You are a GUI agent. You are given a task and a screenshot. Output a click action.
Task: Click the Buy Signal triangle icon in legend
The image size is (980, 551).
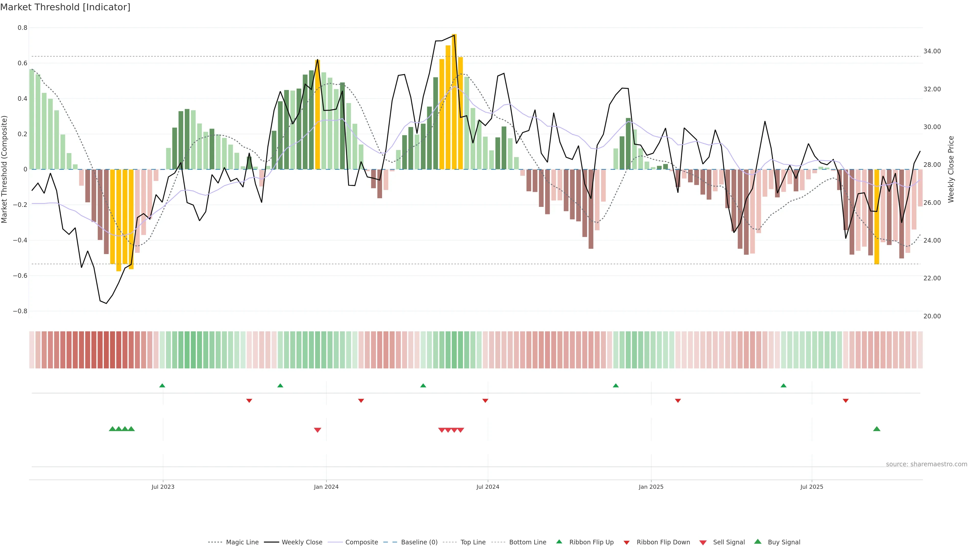(757, 542)
